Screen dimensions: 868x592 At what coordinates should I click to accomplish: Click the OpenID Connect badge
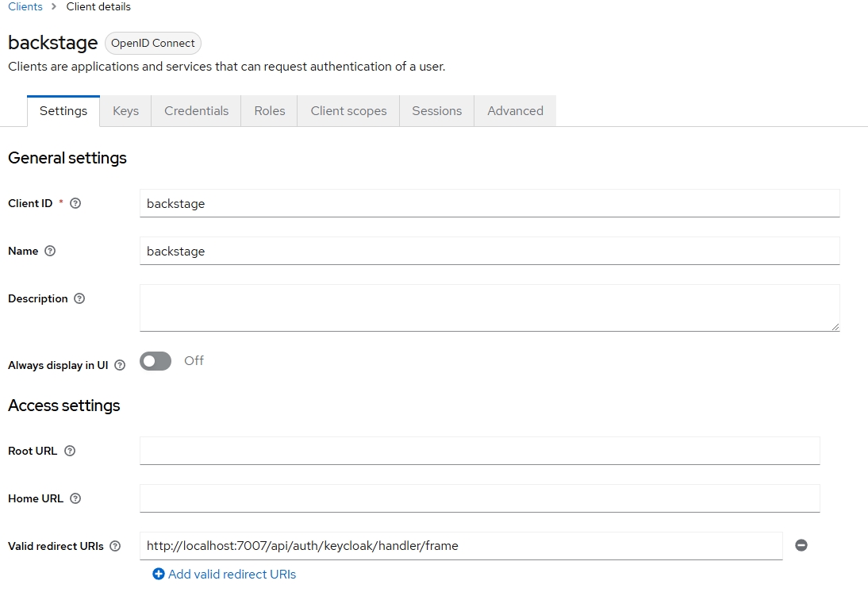(x=153, y=43)
